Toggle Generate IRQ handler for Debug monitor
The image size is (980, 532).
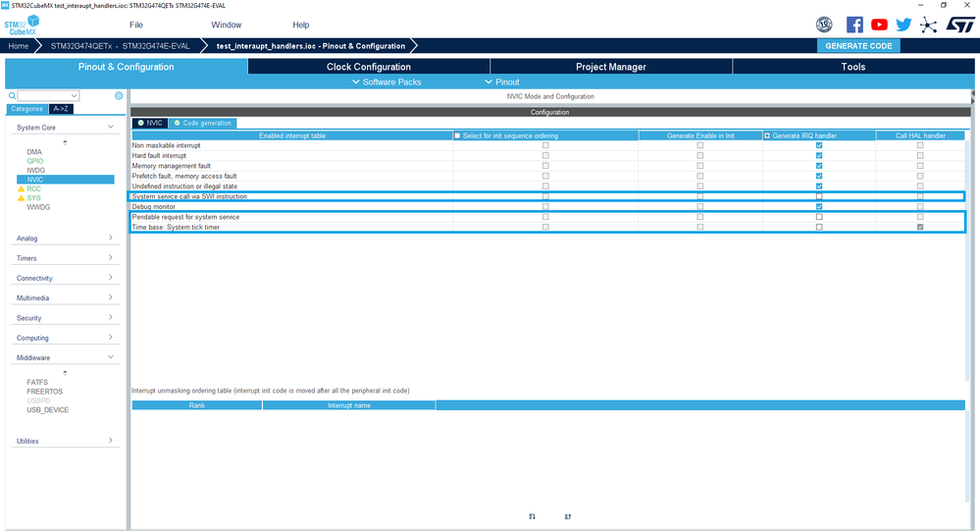819,206
